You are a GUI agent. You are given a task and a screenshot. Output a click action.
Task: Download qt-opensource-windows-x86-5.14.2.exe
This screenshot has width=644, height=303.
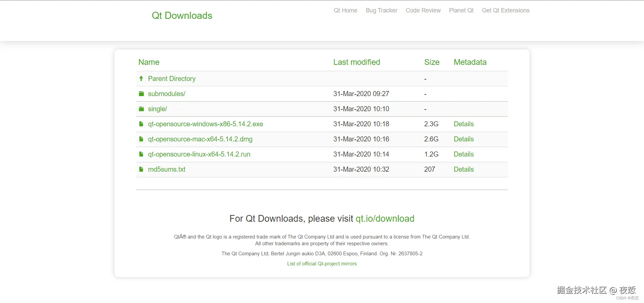click(206, 124)
